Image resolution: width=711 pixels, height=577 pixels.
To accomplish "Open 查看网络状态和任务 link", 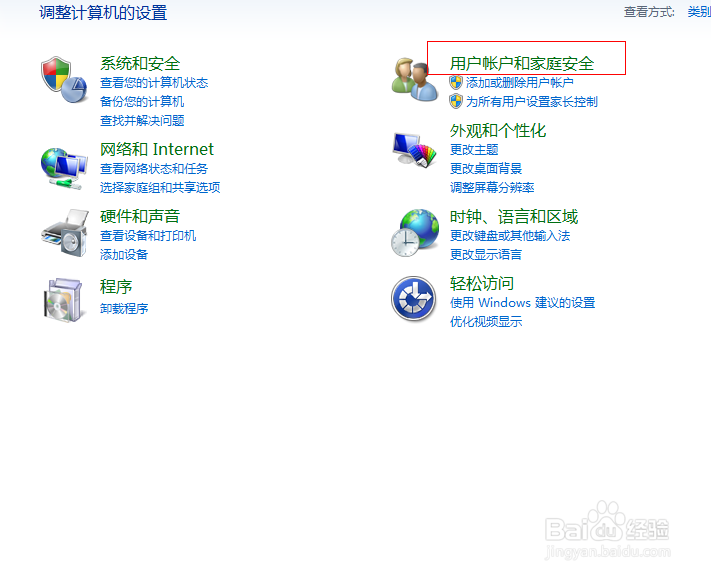I will (x=154, y=169).
